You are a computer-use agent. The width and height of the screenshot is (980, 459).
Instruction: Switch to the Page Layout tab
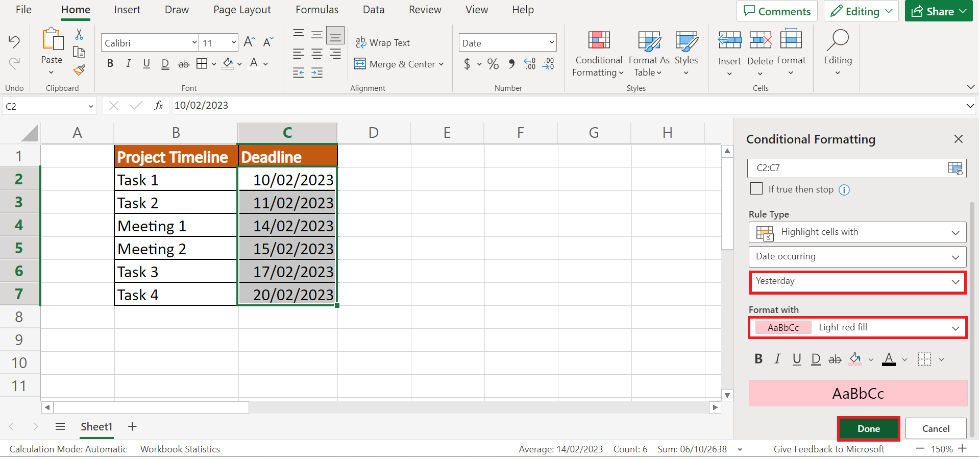point(242,10)
